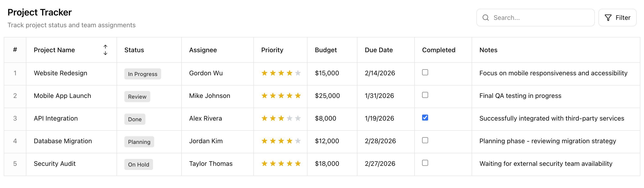Mark Security Audit as completed
Screen dimensions: 644x188
tap(425, 163)
